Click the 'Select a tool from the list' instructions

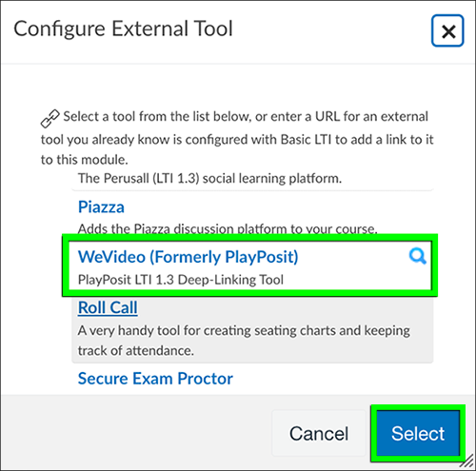pyautogui.click(x=237, y=138)
